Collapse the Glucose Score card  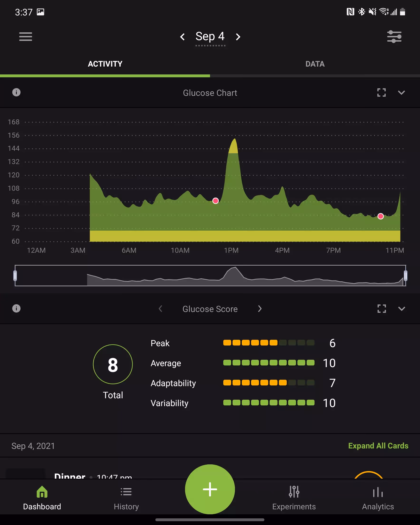pos(401,309)
